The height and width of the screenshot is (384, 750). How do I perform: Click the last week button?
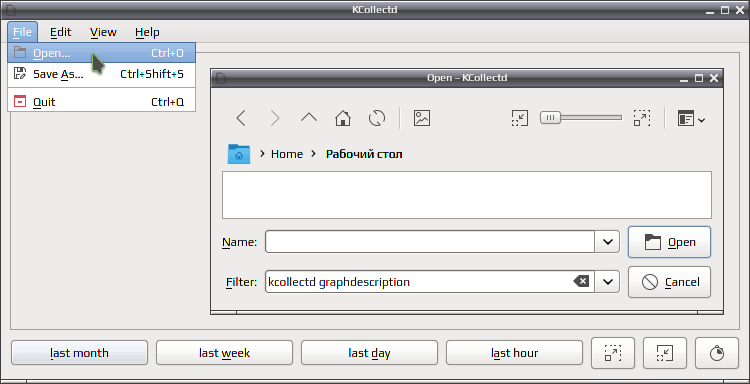[x=224, y=353]
